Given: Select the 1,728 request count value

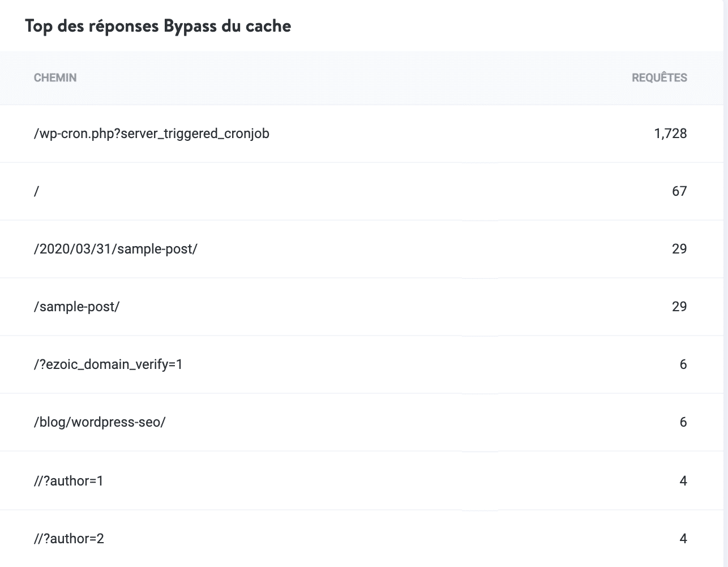Looking at the screenshot, I should pyautogui.click(x=670, y=134).
